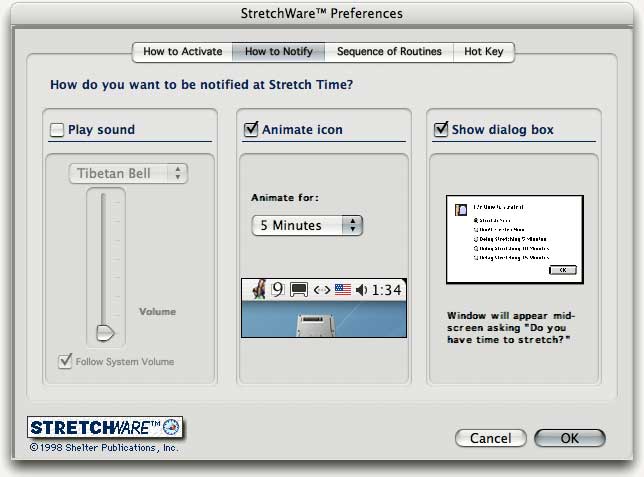The image size is (644, 477).
Task: Click the volume slider thumb
Action: 105,333
